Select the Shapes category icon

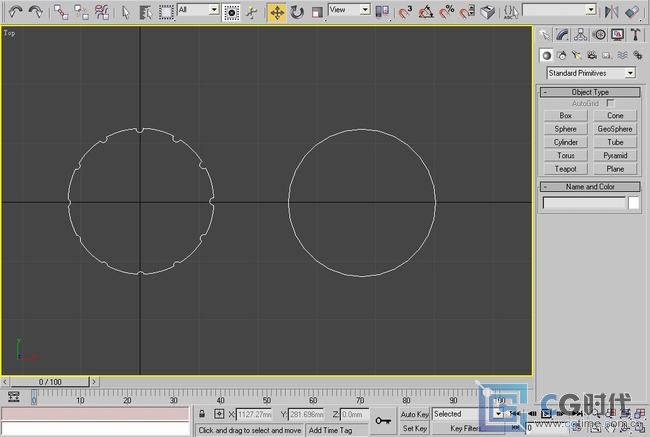click(562, 55)
